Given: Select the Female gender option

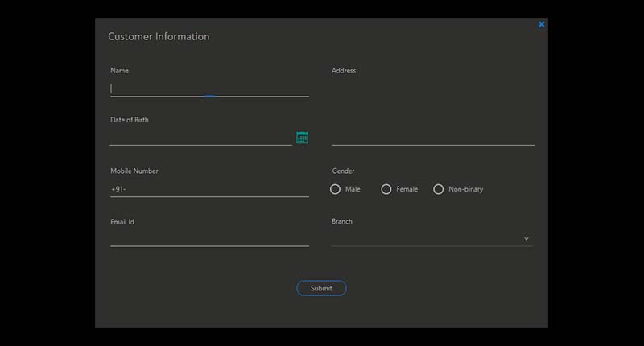Looking at the screenshot, I should 386,189.
